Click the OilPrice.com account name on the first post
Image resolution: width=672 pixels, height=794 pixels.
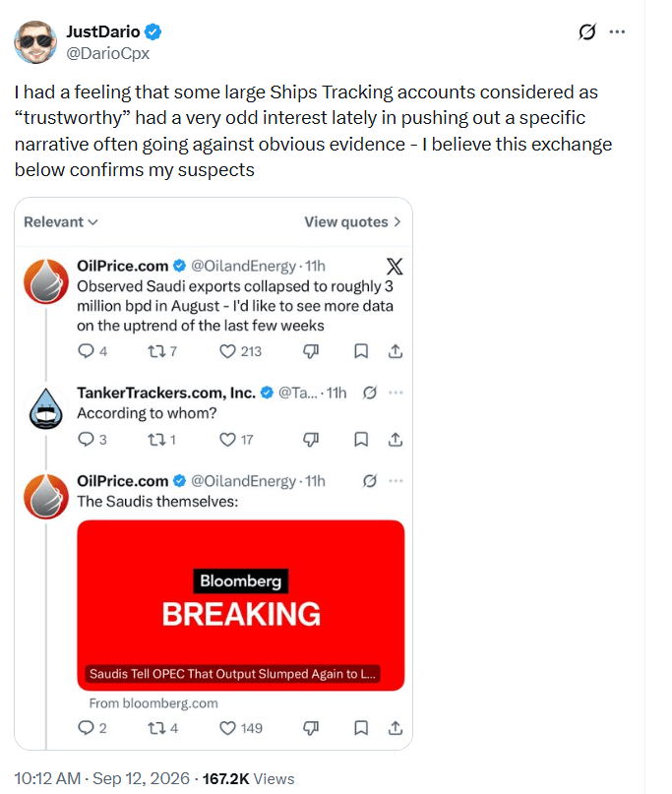(123, 266)
